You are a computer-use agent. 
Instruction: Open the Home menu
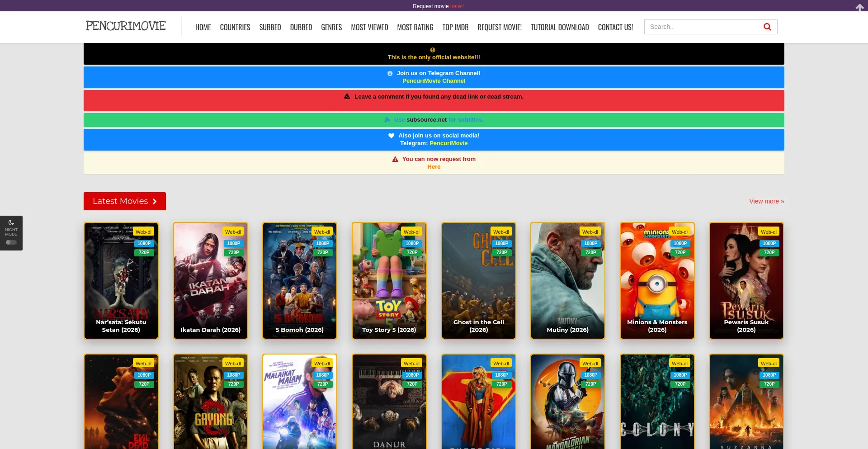(x=203, y=27)
